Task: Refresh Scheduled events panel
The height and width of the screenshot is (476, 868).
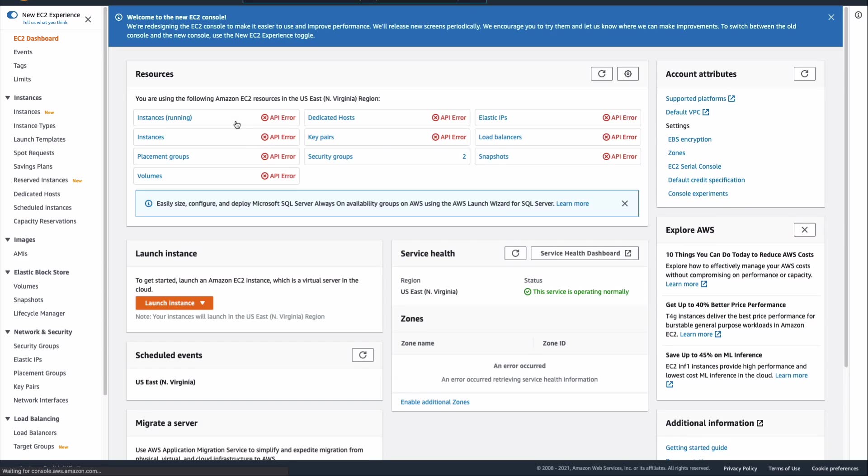Action: [363, 355]
